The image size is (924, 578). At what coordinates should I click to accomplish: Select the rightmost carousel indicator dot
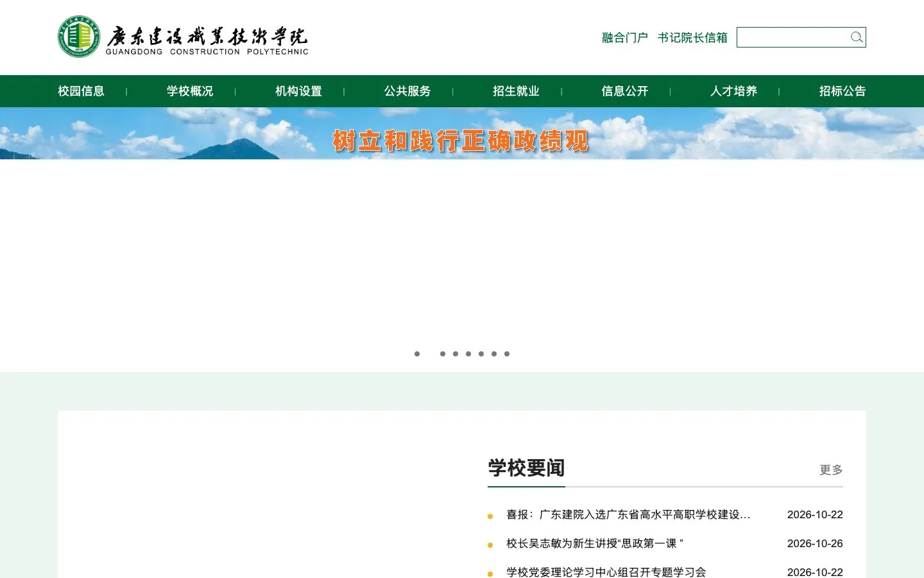(x=507, y=354)
